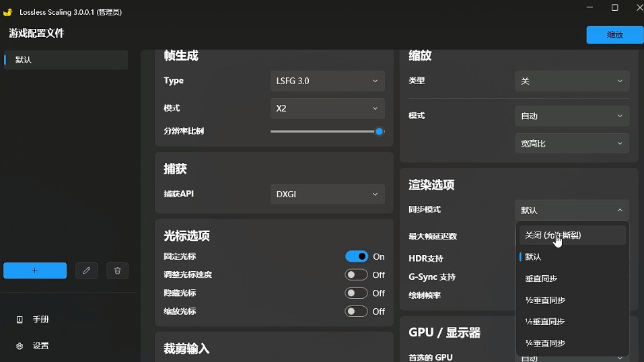This screenshot has height=362, width=644.
Task: Click the 绘制帧率 label
Action: click(425, 295)
